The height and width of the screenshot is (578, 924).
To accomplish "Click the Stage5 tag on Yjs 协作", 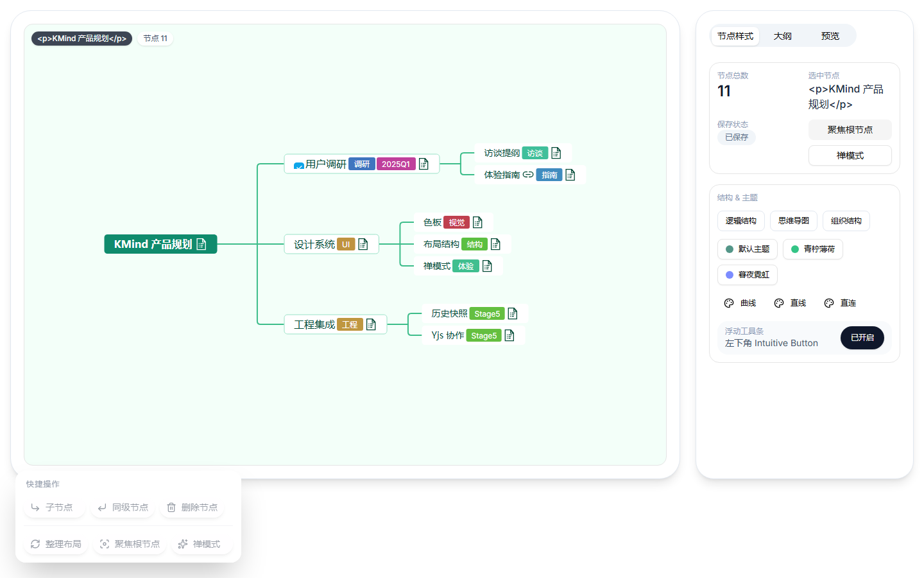I will pyautogui.click(x=484, y=335).
